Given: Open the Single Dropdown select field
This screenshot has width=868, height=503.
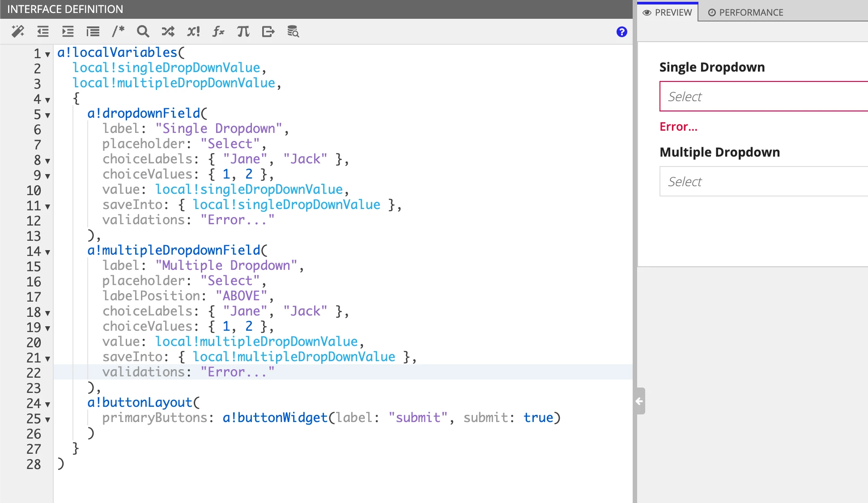Looking at the screenshot, I should [x=764, y=96].
